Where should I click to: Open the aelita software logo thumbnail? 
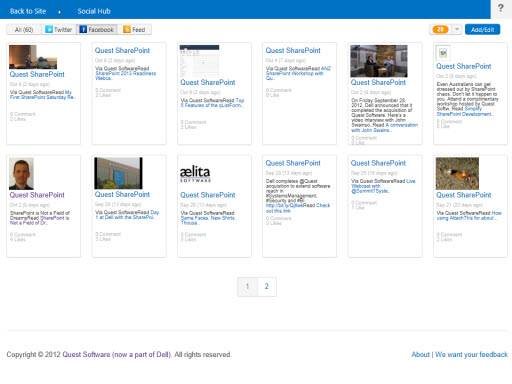[x=195, y=174]
